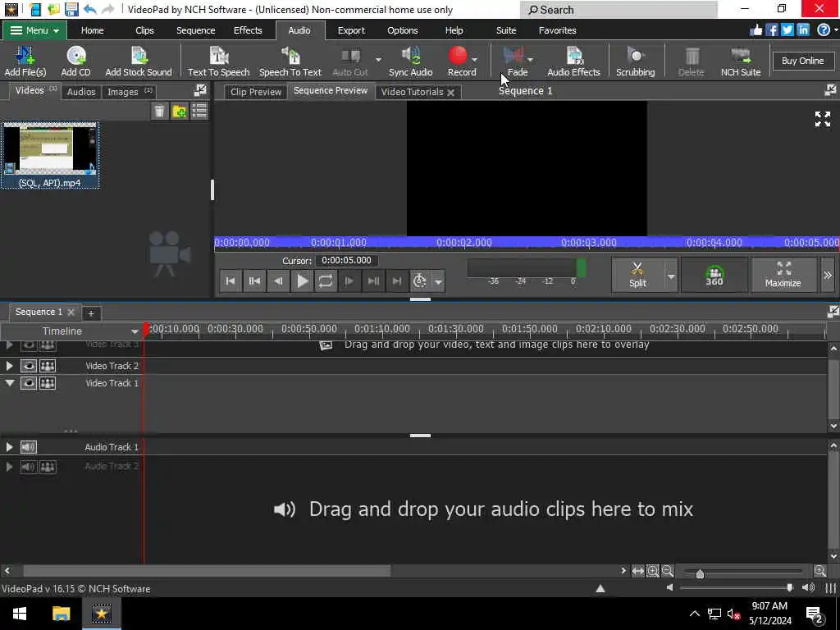The height and width of the screenshot is (630, 840).
Task: Open the green Menu dropdown
Action: pos(34,30)
